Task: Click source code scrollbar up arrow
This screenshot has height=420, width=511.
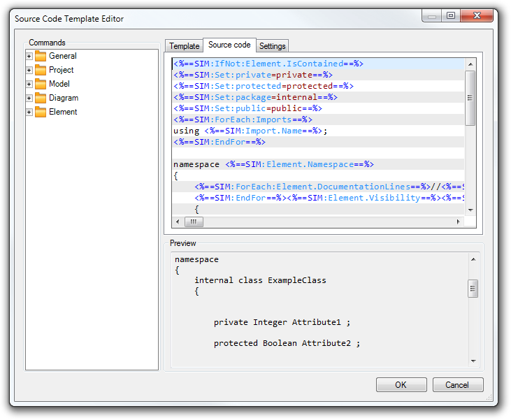Action: pos(470,64)
